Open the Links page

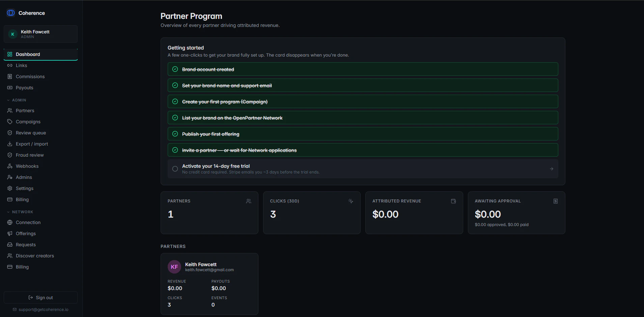coord(40,65)
